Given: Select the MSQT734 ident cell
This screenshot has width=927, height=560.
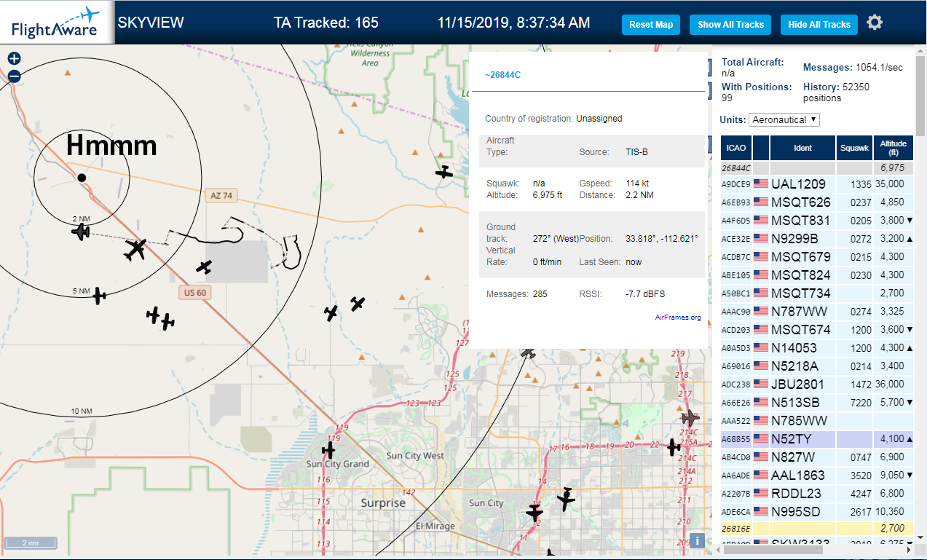Looking at the screenshot, I should coord(802,293).
